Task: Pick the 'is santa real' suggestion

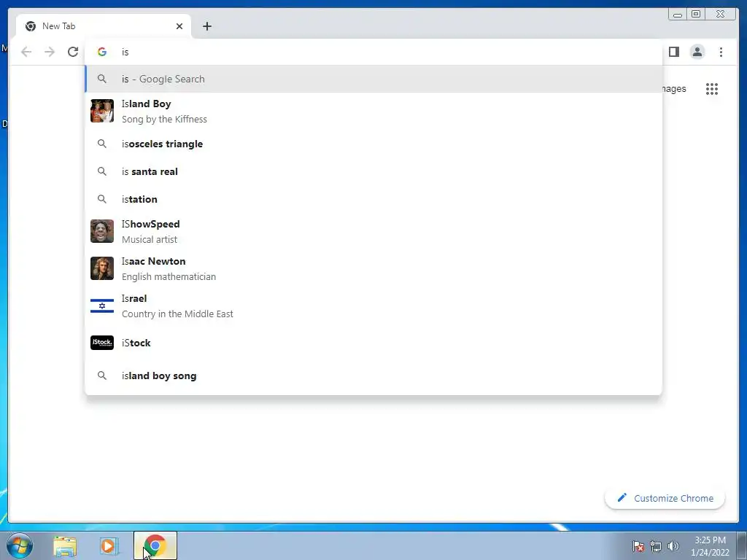Action: [x=373, y=171]
